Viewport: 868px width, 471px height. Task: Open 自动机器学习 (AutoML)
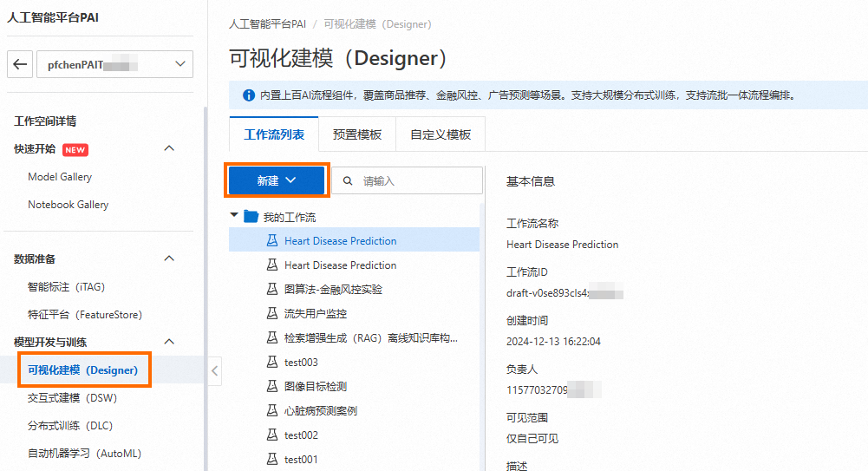click(84, 453)
